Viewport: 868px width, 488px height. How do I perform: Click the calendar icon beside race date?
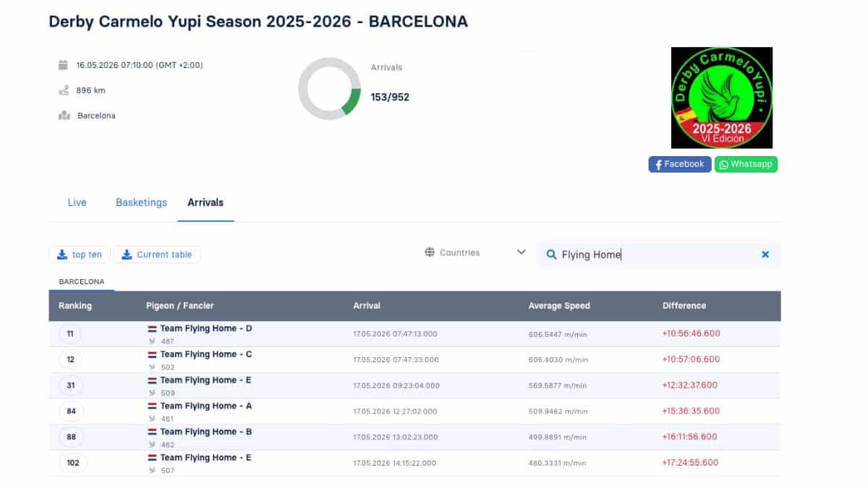(x=63, y=65)
